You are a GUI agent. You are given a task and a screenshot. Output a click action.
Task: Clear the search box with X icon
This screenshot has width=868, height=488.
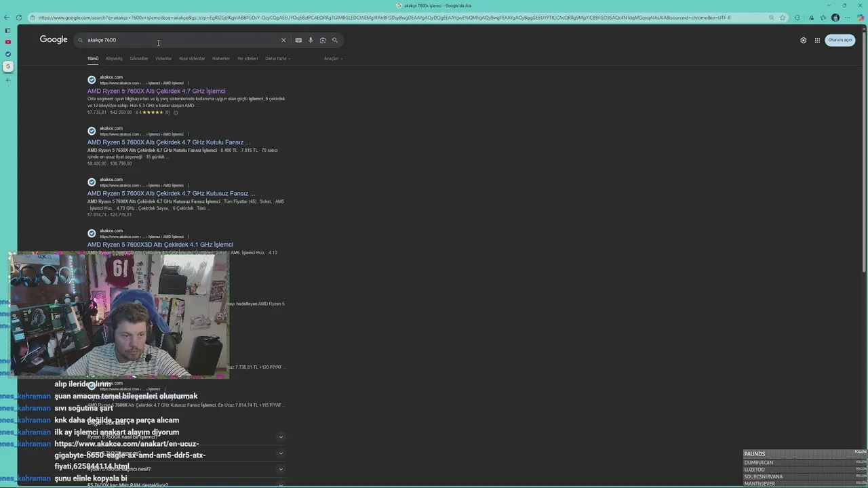click(283, 40)
